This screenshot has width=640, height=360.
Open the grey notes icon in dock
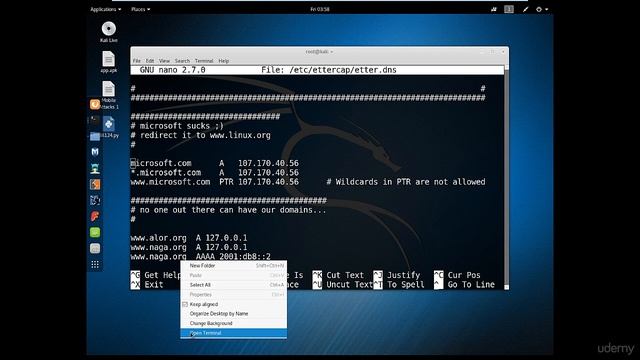[95, 248]
